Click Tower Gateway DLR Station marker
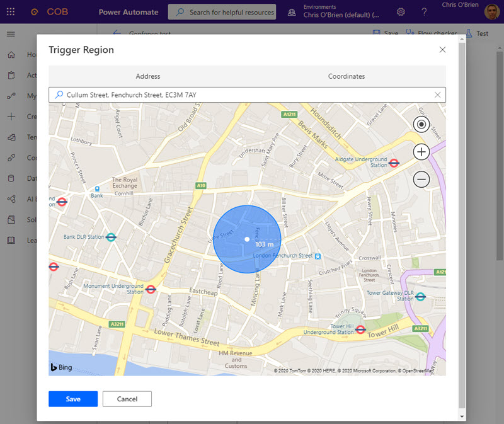 click(420, 296)
